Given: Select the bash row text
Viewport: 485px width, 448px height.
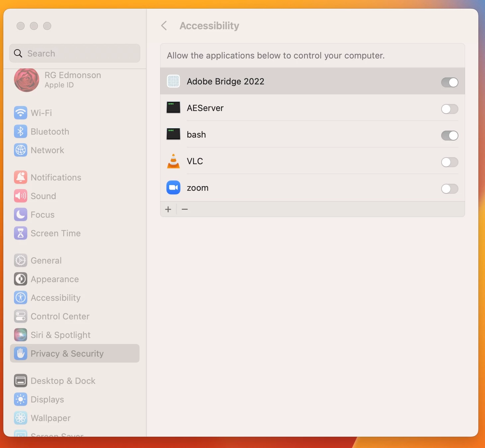Looking at the screenshot, I should click(x=196, y=135).
